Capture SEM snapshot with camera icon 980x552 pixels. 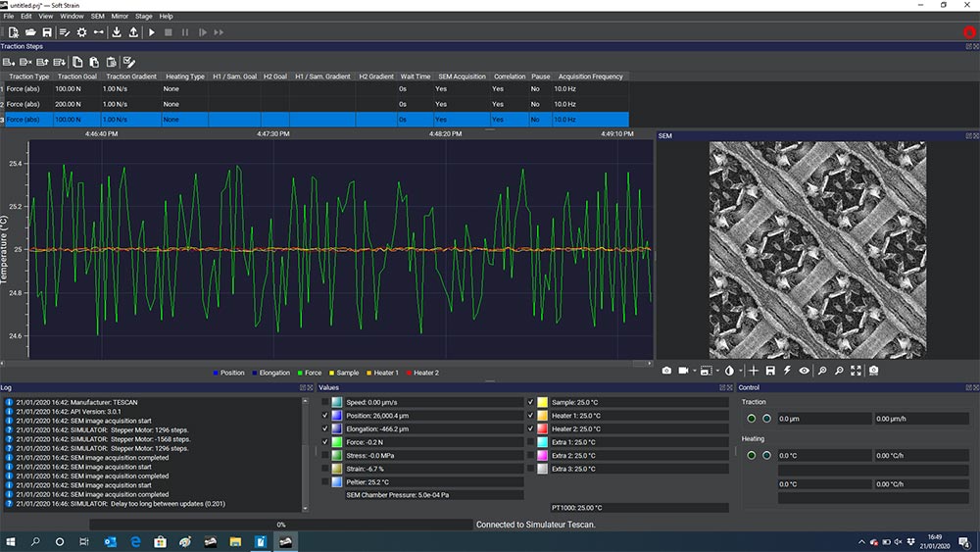[666, 371]
